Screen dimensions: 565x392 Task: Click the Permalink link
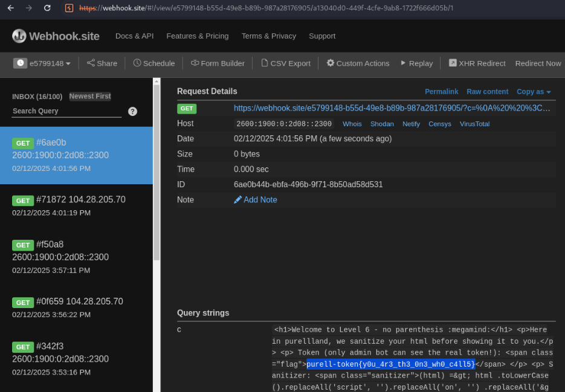(x=441, y=92)
